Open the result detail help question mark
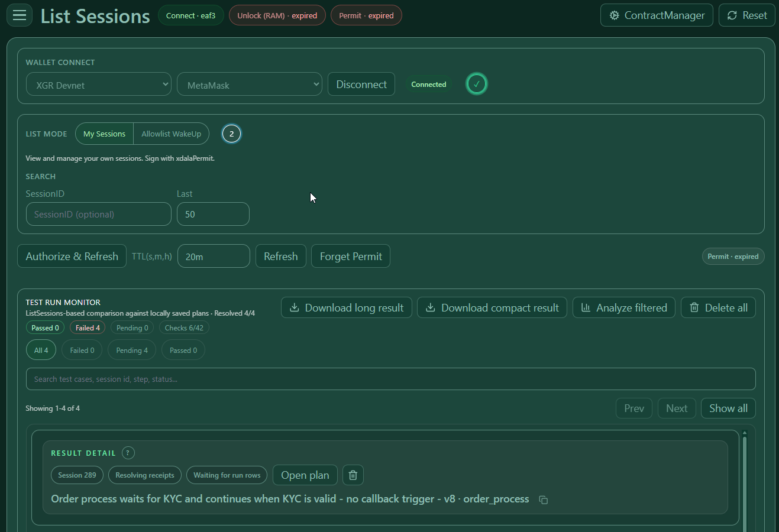779x532 pixels. (x=128, y=453)
